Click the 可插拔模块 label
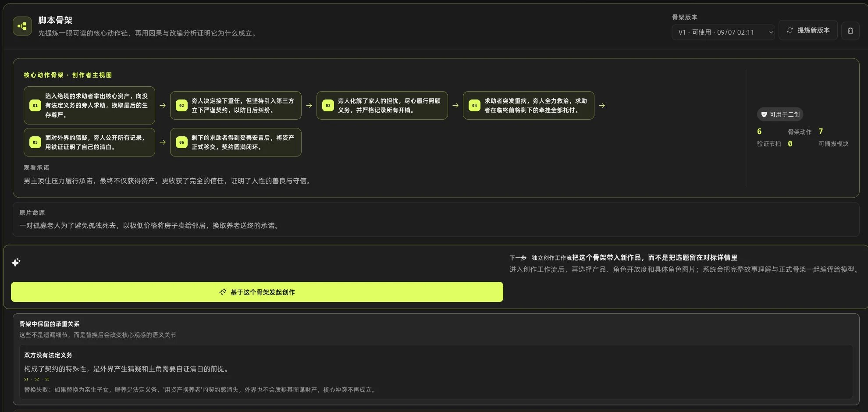868x412 pixels. (x=833, y=144)
